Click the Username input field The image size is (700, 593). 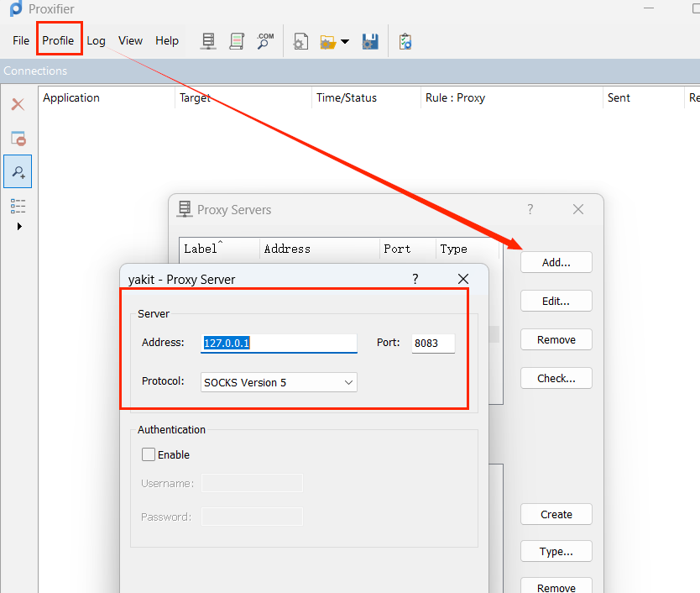(x=252, y=483)
